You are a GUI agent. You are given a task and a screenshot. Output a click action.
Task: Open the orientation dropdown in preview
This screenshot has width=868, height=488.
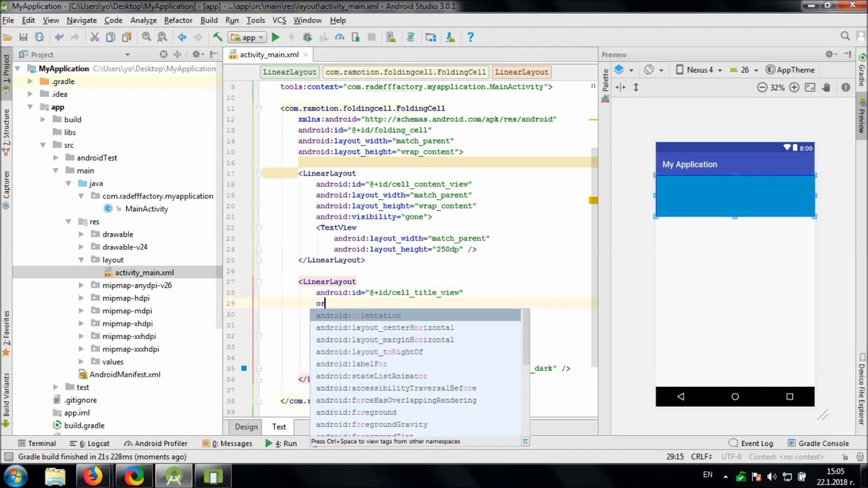coord(652,70)
